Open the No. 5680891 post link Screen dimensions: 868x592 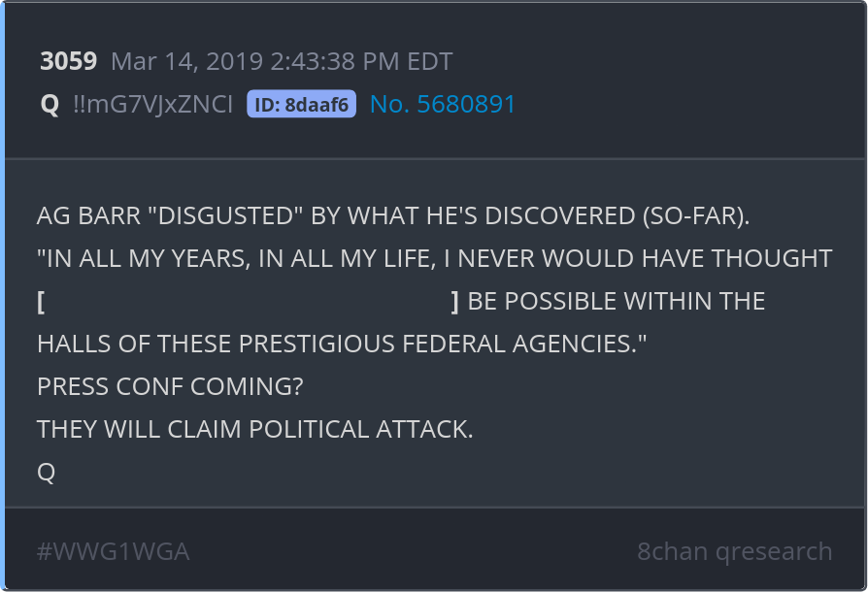[x=443, y=105]
